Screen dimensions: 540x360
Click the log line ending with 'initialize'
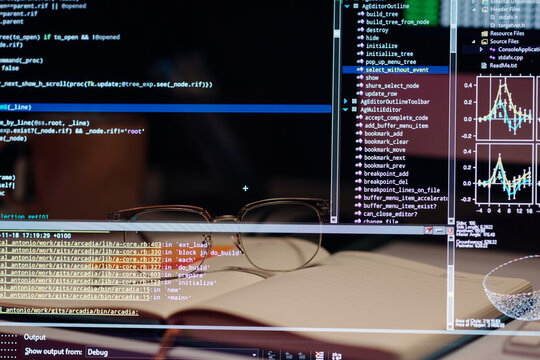coord(108,282)
